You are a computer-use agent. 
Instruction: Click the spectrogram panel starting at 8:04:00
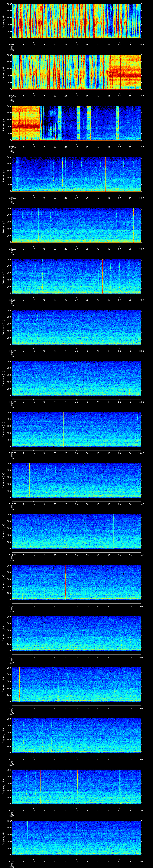click(77, 174)
